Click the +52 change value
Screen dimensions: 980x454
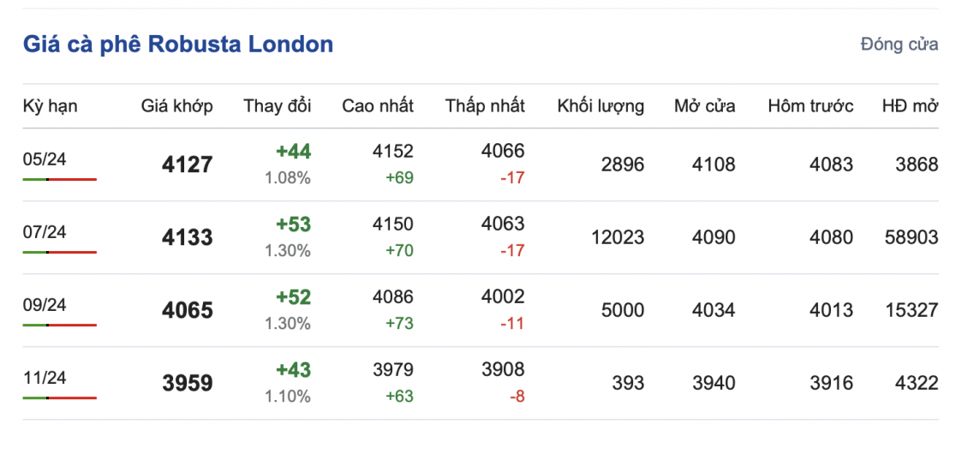[x=293, y=297]
